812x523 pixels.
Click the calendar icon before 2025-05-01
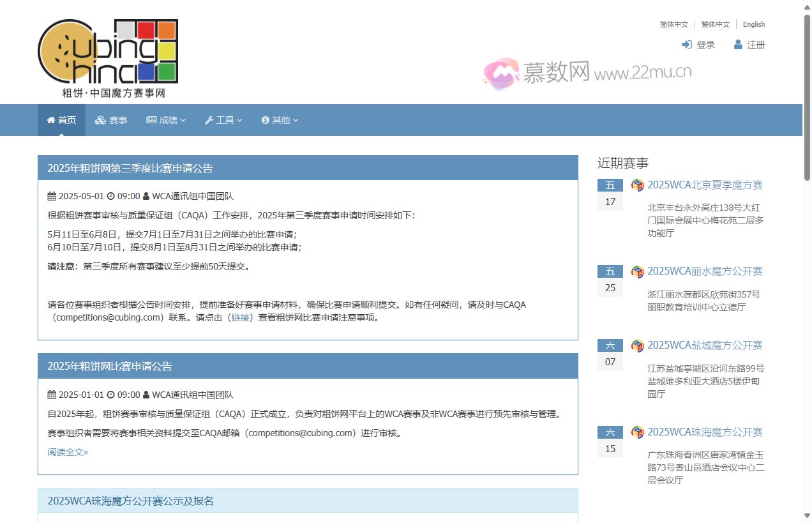coord(52,196)
